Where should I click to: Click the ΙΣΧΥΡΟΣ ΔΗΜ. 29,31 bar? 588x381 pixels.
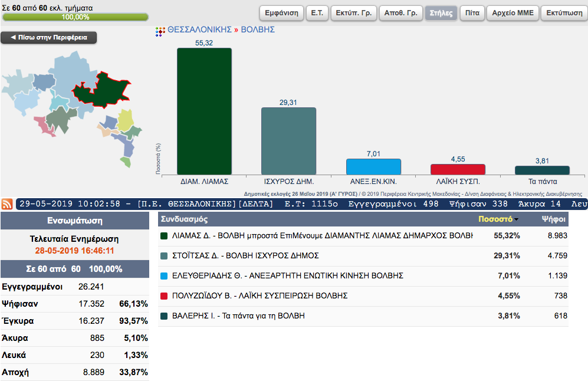click(288, 140)
